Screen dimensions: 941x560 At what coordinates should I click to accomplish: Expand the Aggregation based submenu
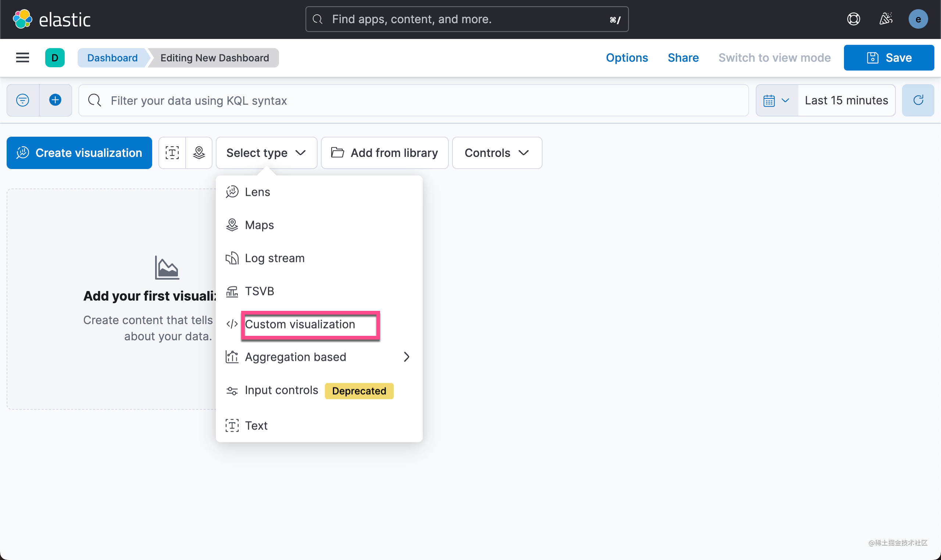[319, 357]
